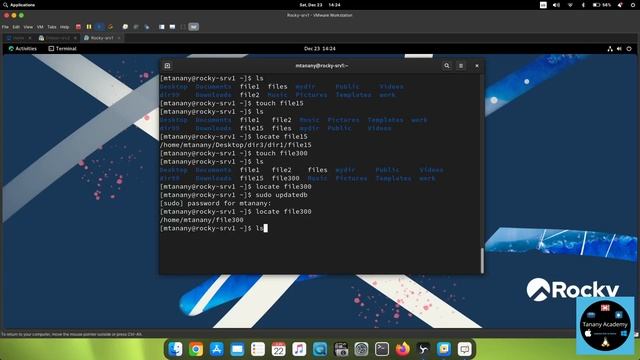Open the Activities overview in Rocky
640x360 pixels.
22,49
